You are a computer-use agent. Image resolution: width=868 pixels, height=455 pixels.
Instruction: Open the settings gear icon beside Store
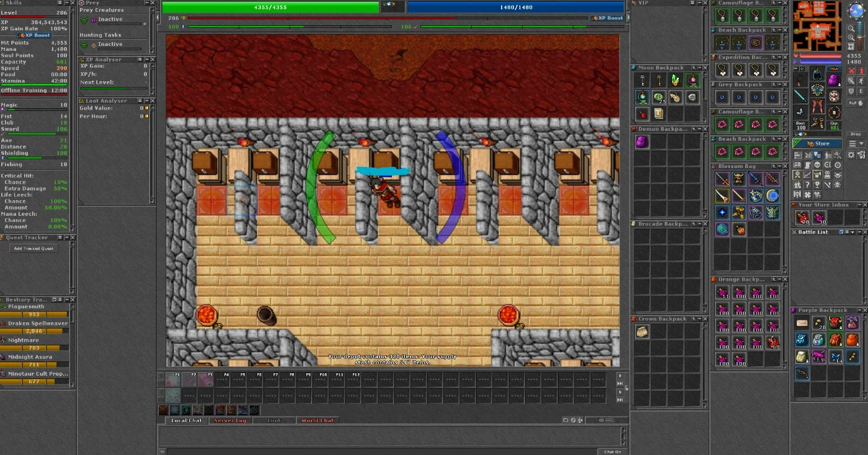(851, 154)
